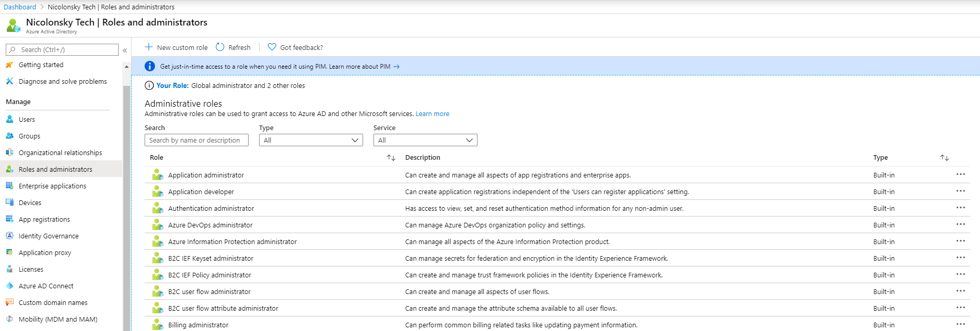Click Learn more link under Administrative roles
The width and height of the screenshot is (980, 331).
pyautogui.click(x=432, y=114)
